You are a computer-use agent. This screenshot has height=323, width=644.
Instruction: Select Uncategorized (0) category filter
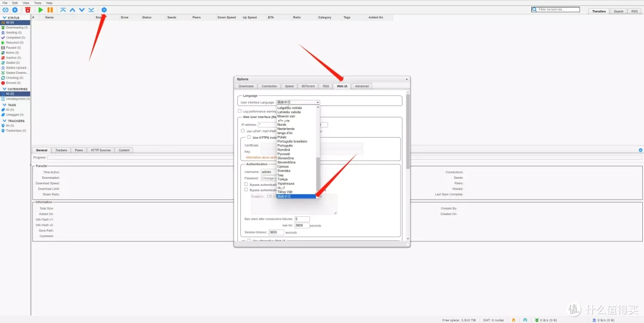15,99
